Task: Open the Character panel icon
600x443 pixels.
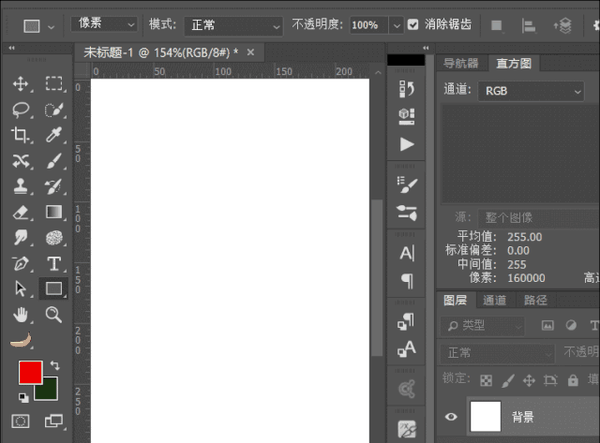Action: [407, 253]
